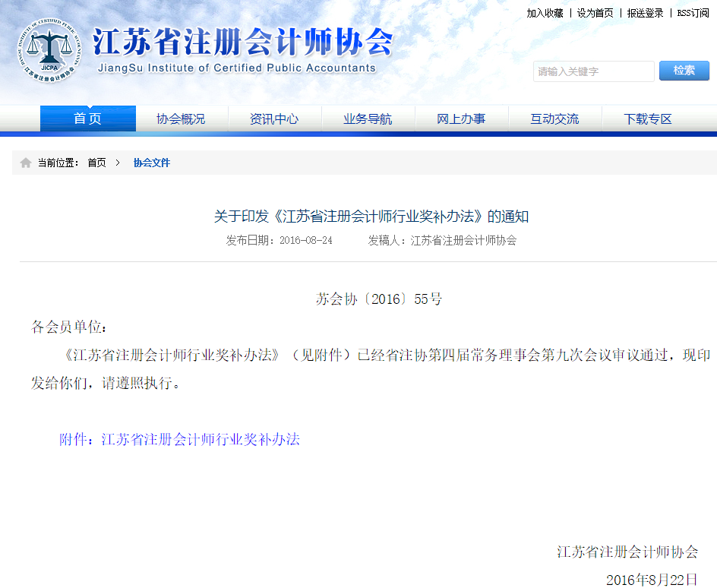Select the 首页 navigation tab

tap(87, 119)
